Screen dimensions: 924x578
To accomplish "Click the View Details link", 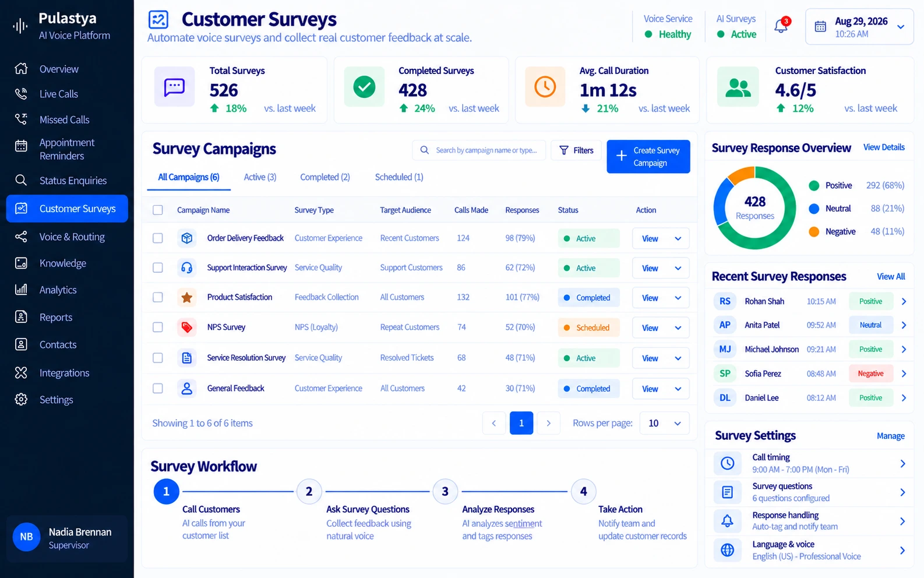I will tap(884, 147).
